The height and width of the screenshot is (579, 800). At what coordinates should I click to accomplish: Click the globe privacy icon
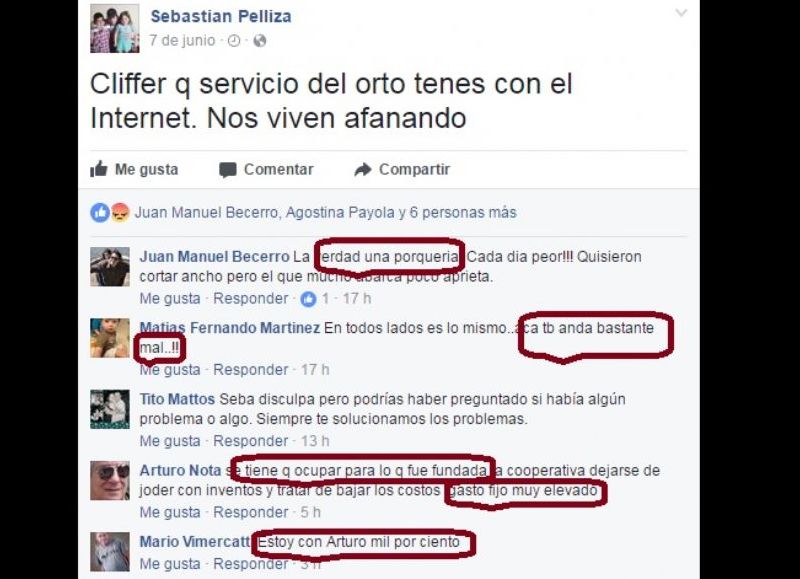click(260, 41)
